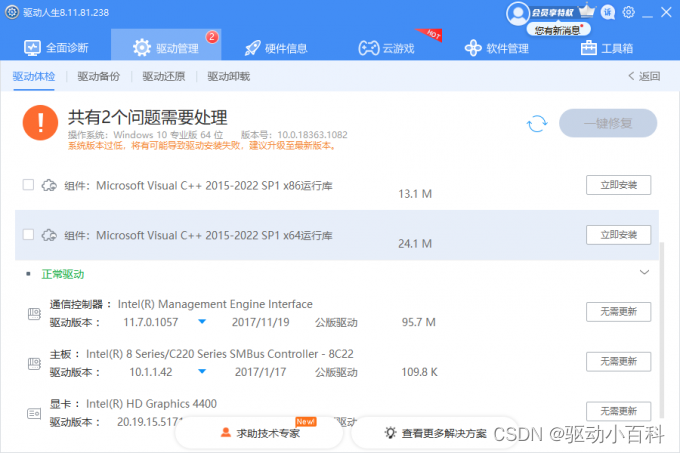
Task: Click the orange warning exclamation icon
Action: click(x=40, y=123)
